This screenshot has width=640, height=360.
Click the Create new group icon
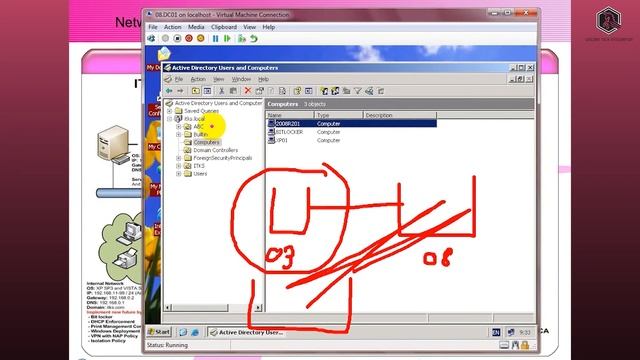click(335, 91)
